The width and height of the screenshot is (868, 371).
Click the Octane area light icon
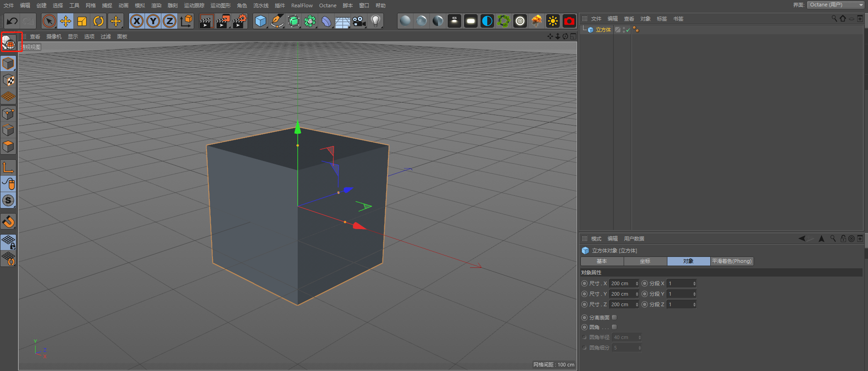[x=471, y=21]
